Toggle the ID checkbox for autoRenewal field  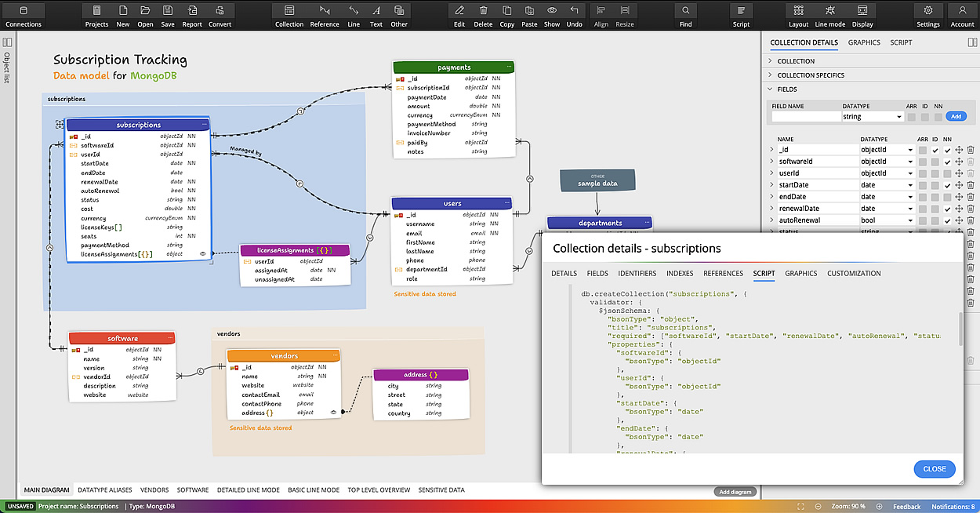[x=935, y=220]
